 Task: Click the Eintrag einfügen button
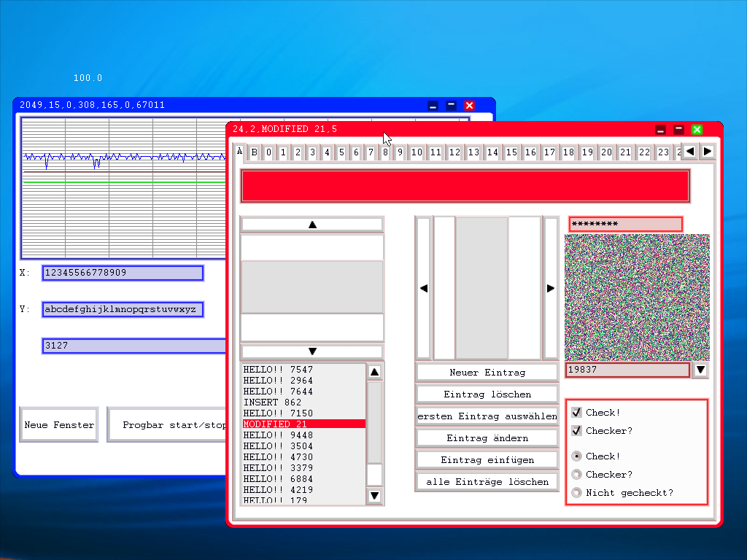point(487,460)
